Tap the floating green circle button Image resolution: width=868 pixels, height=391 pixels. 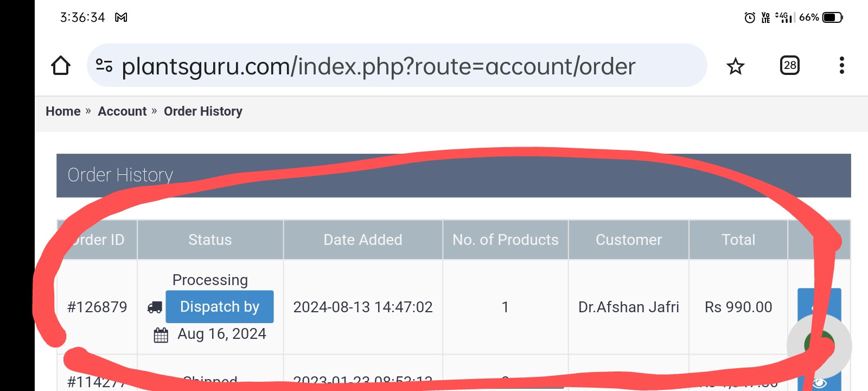[x=819, y=345]
